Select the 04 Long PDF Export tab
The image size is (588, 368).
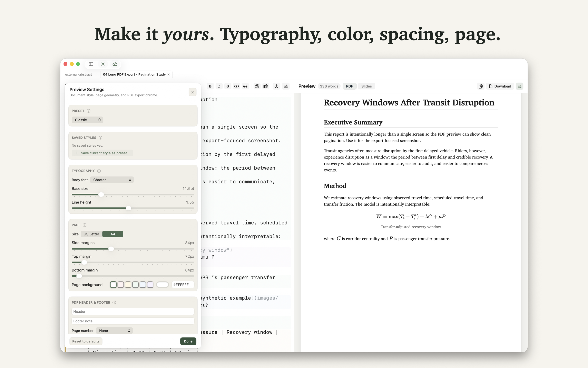(134, 74)
